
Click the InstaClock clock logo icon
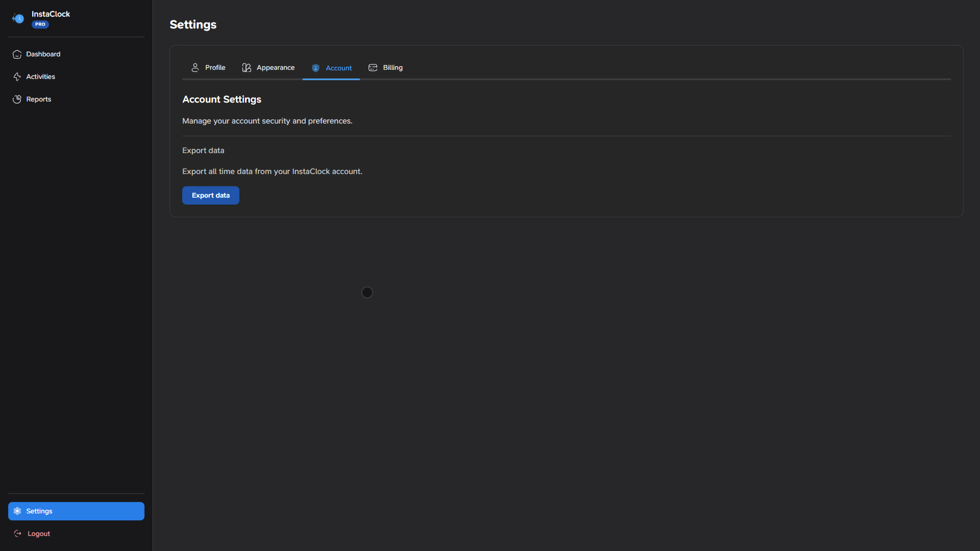click(18, 18)
